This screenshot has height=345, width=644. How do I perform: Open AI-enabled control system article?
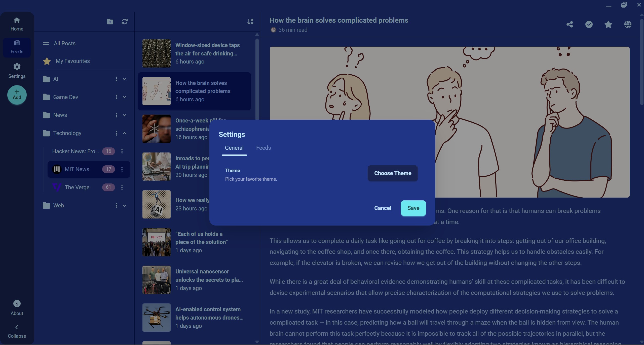(x=194, y=318)
